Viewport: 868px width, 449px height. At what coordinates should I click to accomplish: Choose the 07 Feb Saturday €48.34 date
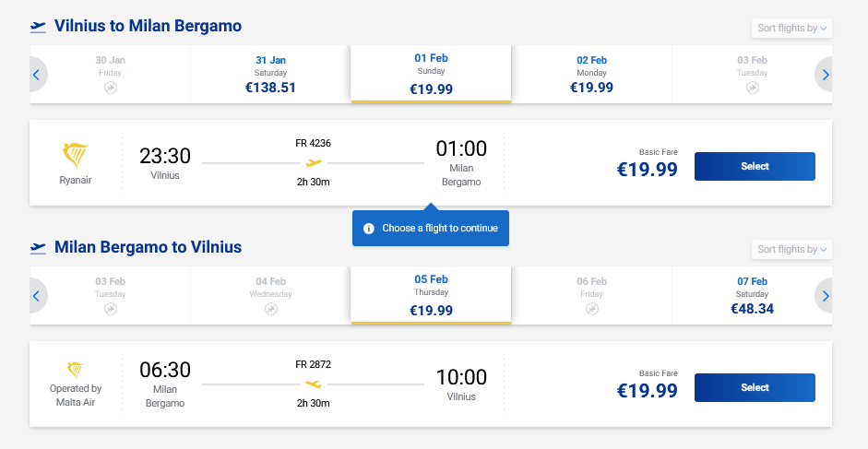(752, 296)
